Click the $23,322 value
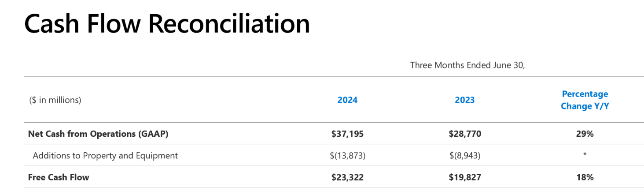This screenshot has height=191, width=644. 347,177
